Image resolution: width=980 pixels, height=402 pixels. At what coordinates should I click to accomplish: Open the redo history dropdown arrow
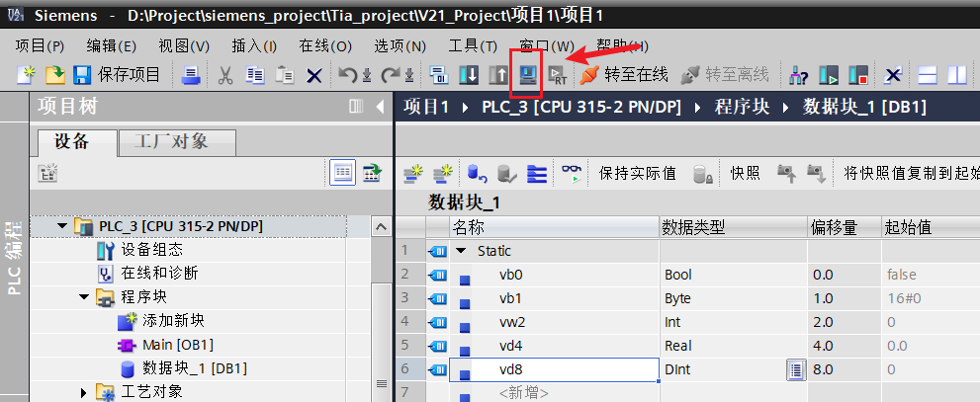click(409, 75)
